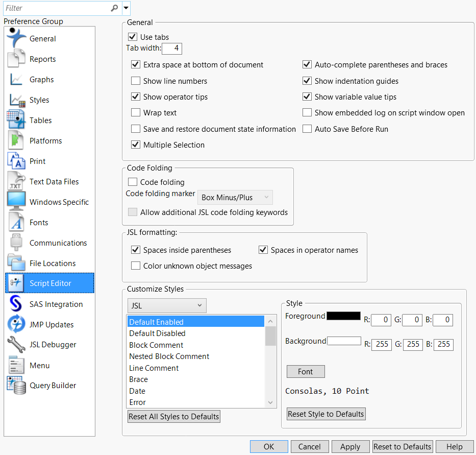Open the Graphs preference group icon
This screenshot has width=476, height=455.
tap(16, 80)
